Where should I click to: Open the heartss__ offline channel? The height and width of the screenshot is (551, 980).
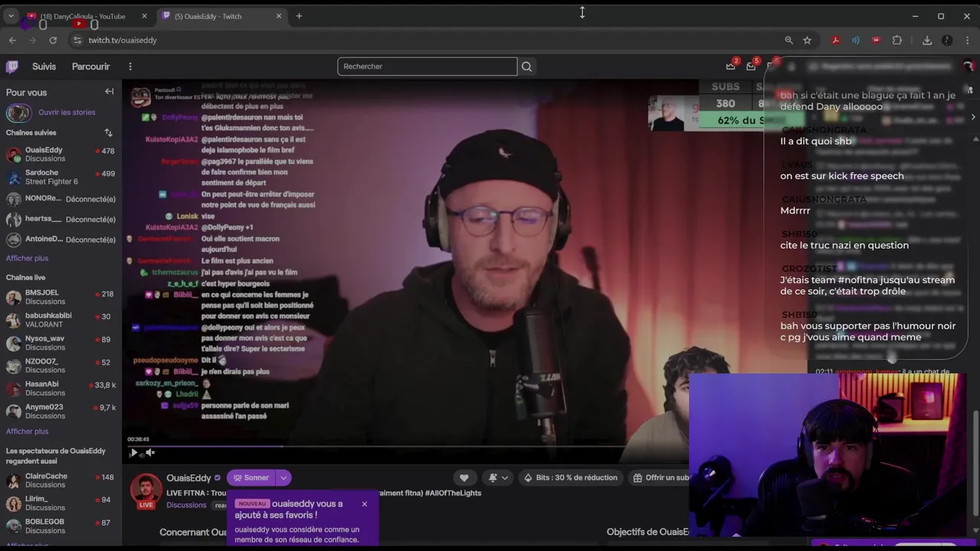pos(60,219)
